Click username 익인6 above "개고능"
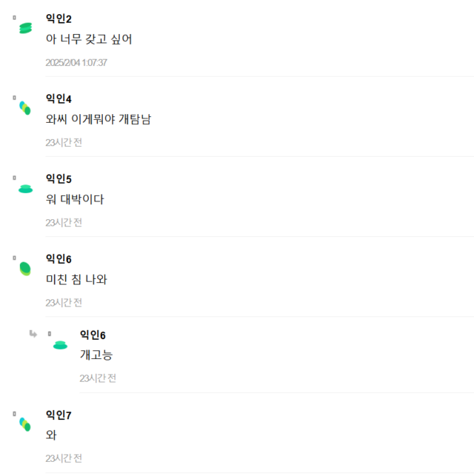474x476 pixels. 93,335
